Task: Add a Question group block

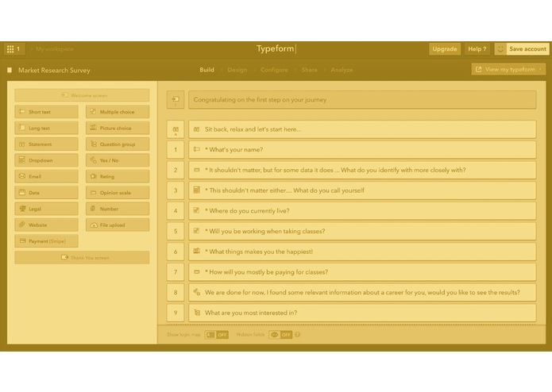Action: [118, 144]
